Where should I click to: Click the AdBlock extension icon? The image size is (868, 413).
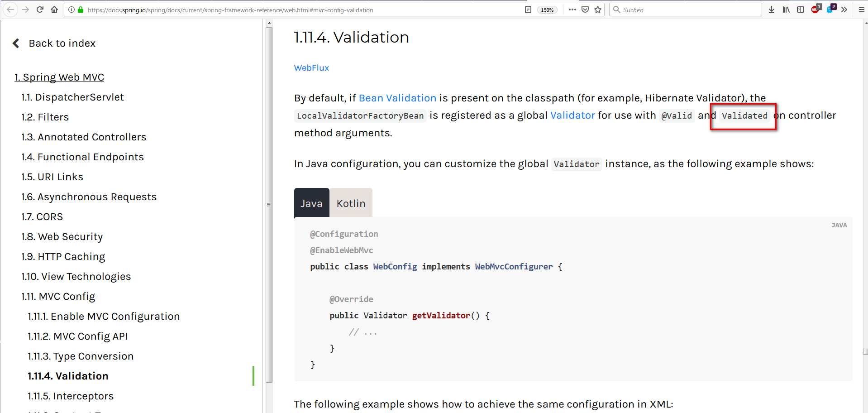pos(815,10)
